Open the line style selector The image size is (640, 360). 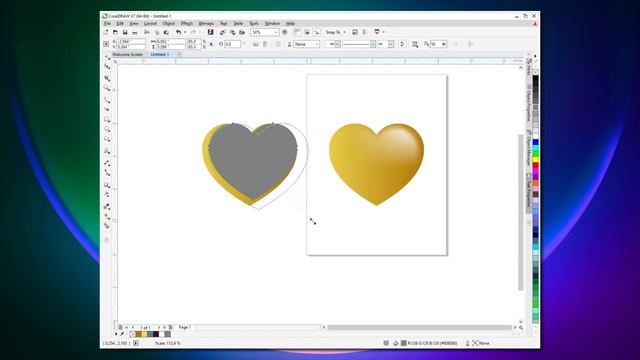pos(359,44)
